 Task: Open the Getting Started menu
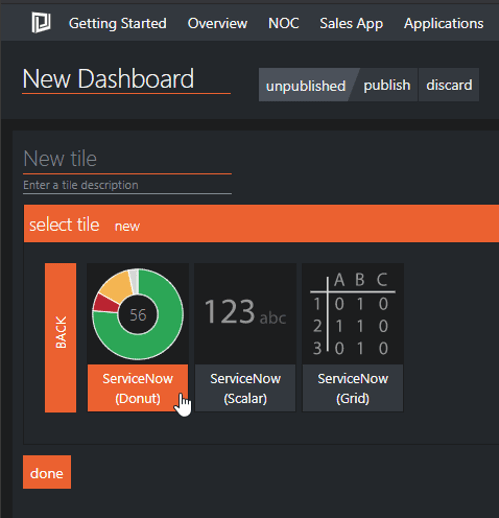point(118,23)
